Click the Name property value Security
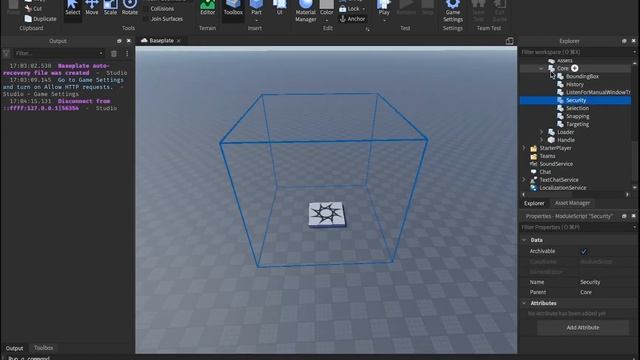This screenshot has height=360, width=640. pyautogui.click(x=590, y=282)
